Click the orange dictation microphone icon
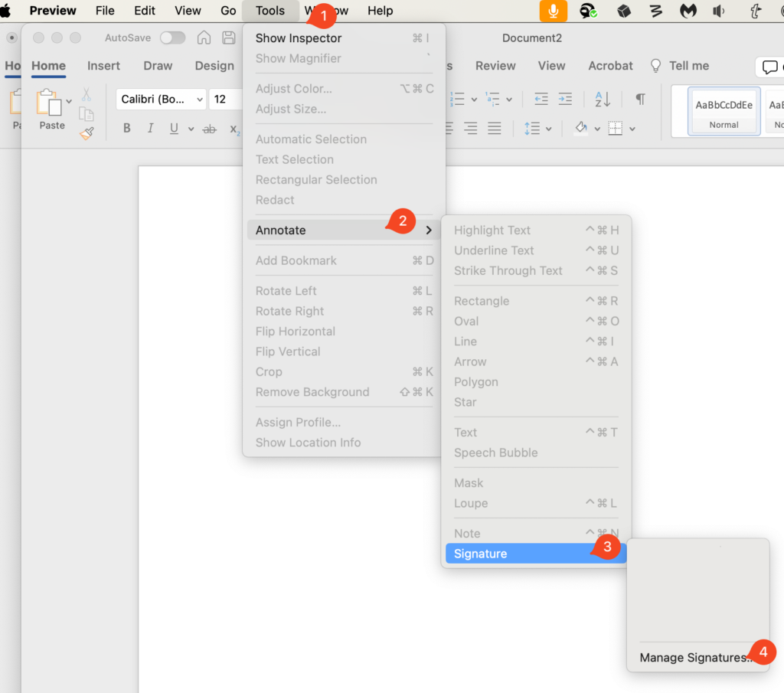 point(552,11)
